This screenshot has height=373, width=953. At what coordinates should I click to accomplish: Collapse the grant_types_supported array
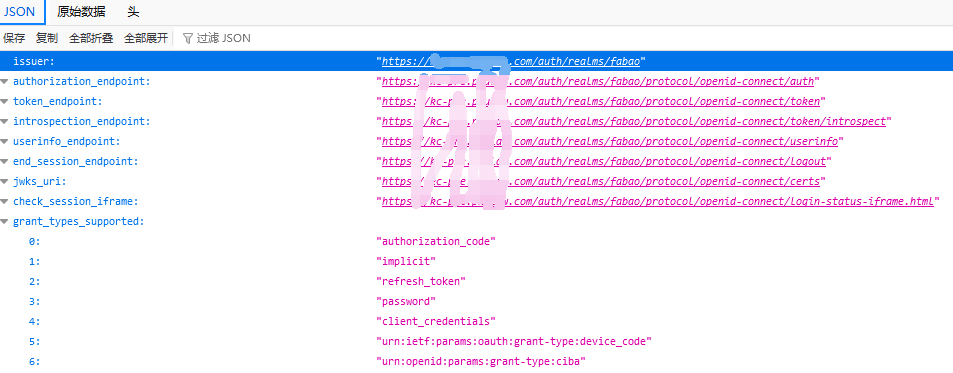5,222
